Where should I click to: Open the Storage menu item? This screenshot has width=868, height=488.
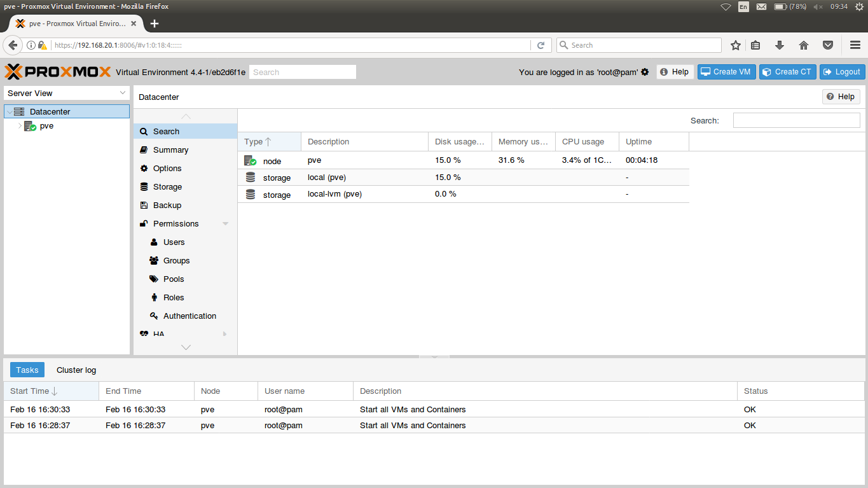185,186
